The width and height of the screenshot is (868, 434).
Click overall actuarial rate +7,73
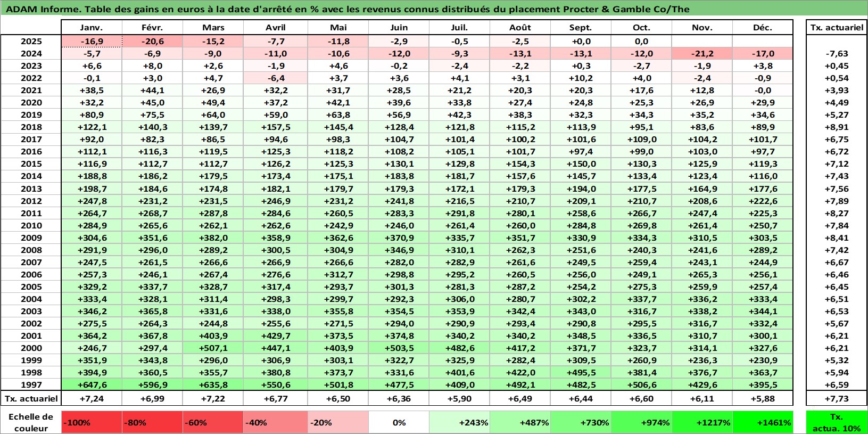[837, 398]
